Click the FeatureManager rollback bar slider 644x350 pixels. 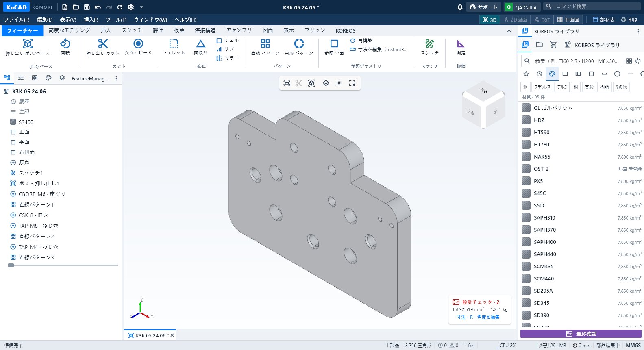[x=11, y=265]
